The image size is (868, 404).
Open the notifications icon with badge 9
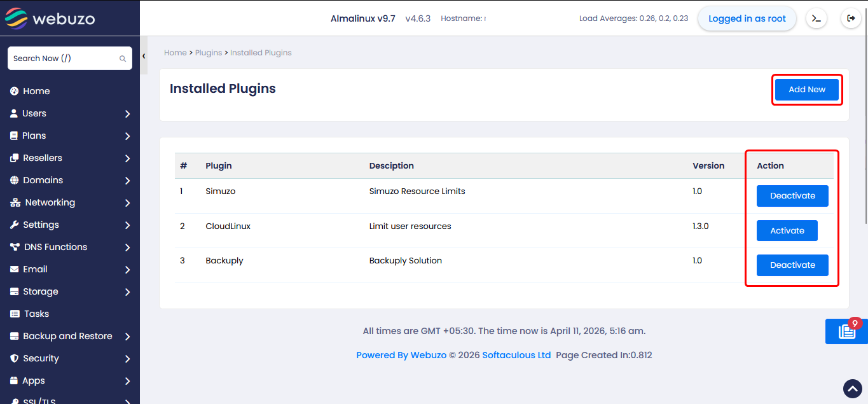tap(846, 331)
